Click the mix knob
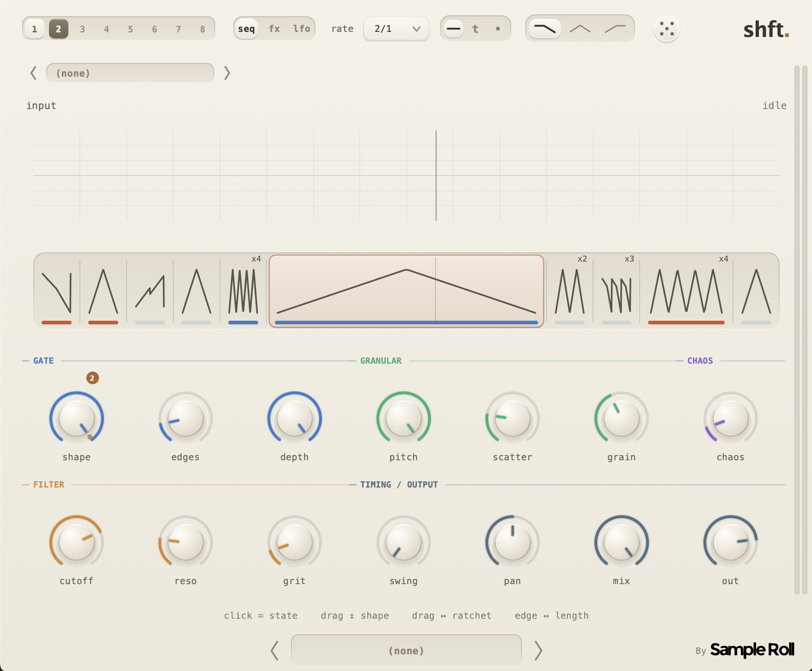The width and height of the screenshot is (812, 671). coord(622,543)
